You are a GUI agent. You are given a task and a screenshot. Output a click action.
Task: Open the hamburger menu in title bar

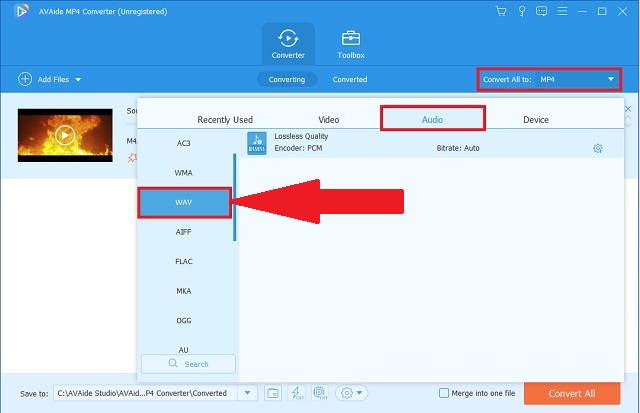click(562, 11)
